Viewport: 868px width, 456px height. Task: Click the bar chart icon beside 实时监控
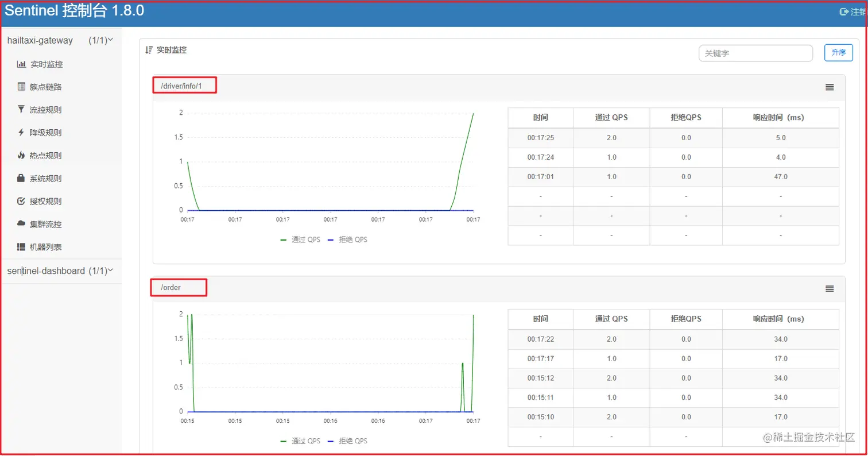coord(21,64)
